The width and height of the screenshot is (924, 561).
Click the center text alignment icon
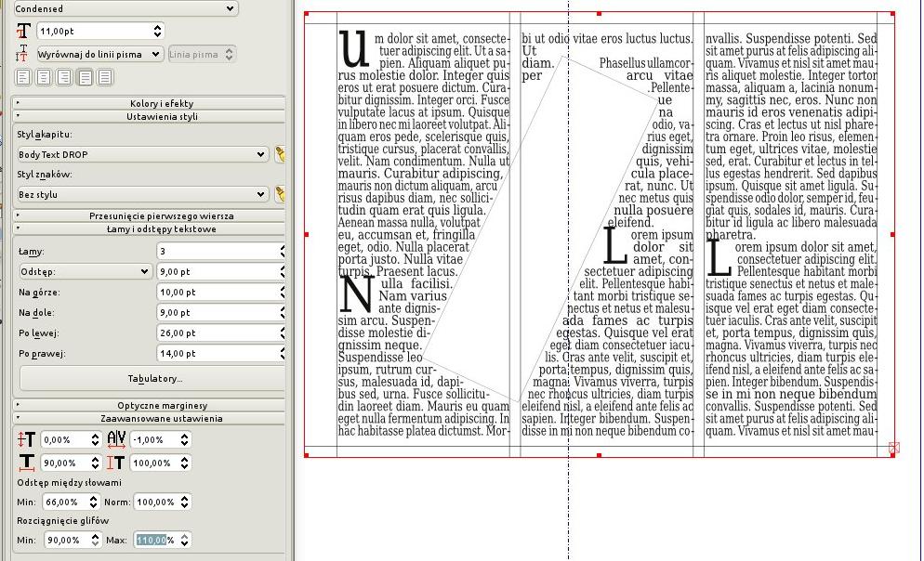click(x=44, y=77)
